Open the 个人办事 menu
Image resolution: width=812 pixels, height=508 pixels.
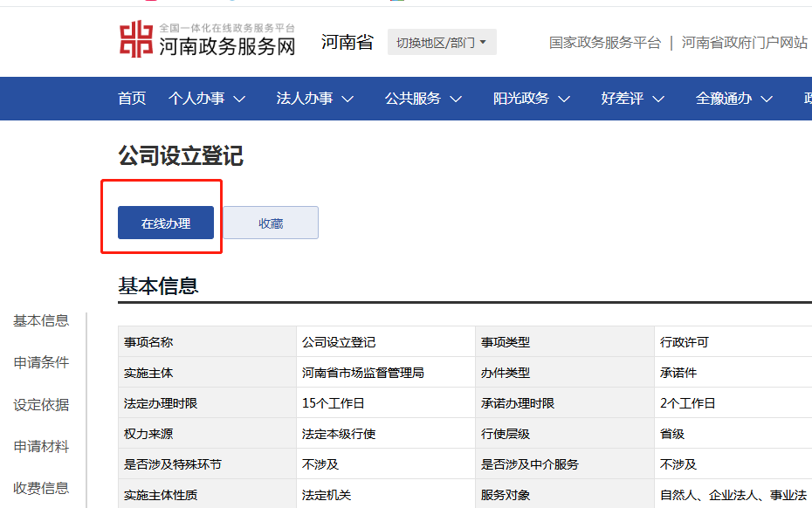point(196,99)
